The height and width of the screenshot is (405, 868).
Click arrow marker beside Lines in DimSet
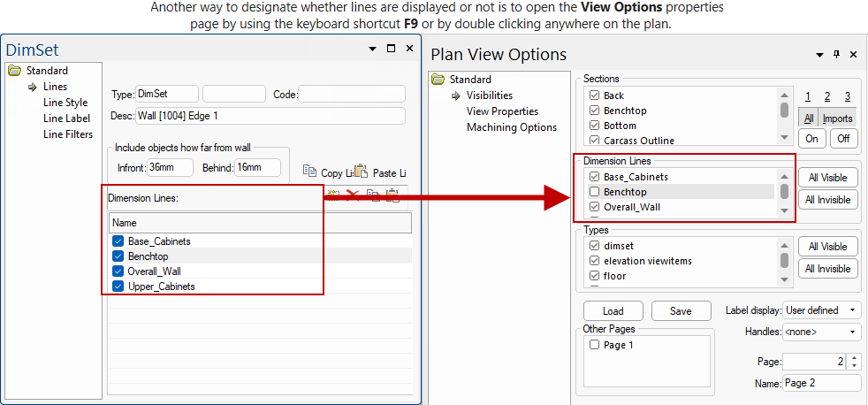pyautogui.click(x=33, y=87)
